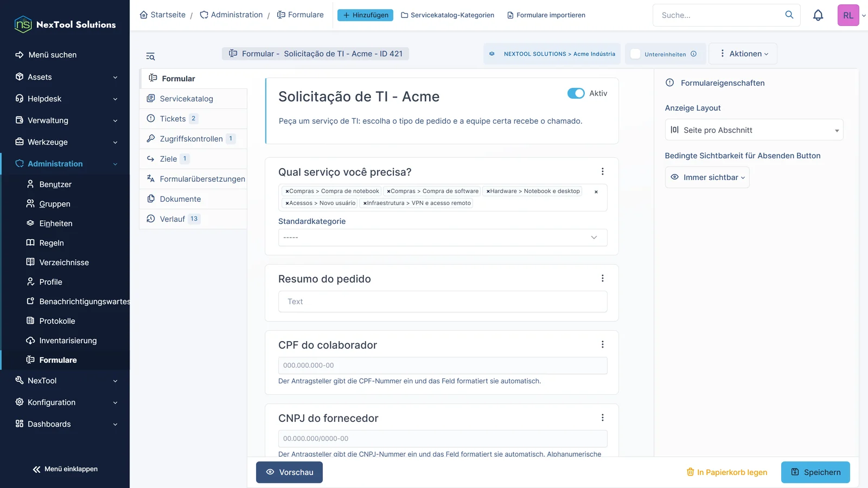The image size is (868, 488).
Task: Switch to the Servicekatalog tab
Action: [x=194, y=99]
